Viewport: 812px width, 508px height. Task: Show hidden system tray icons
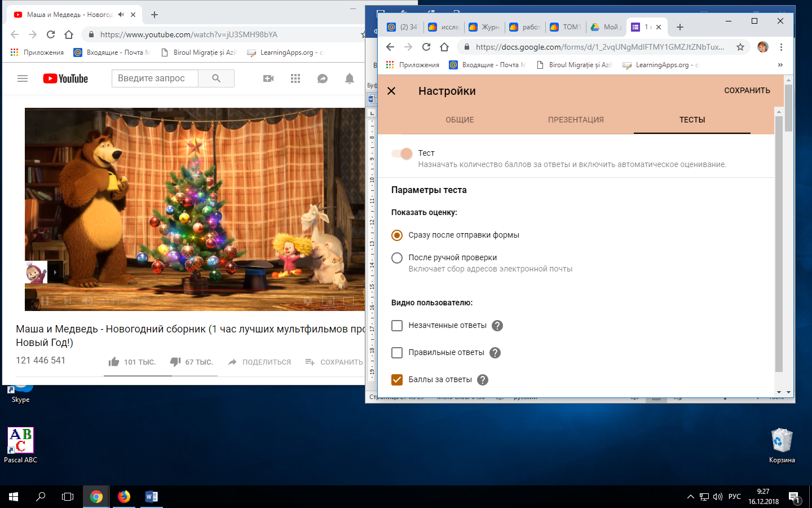690,497
